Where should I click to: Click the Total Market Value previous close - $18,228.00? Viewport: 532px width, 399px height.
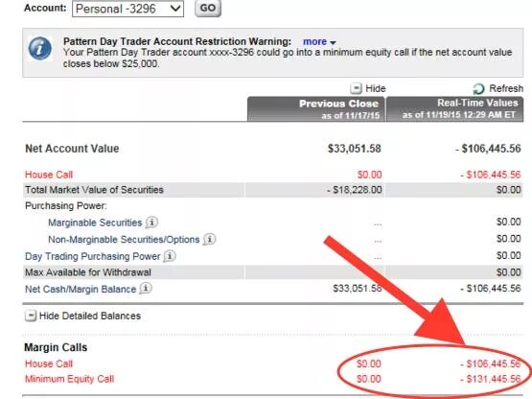tap(355, 190)
